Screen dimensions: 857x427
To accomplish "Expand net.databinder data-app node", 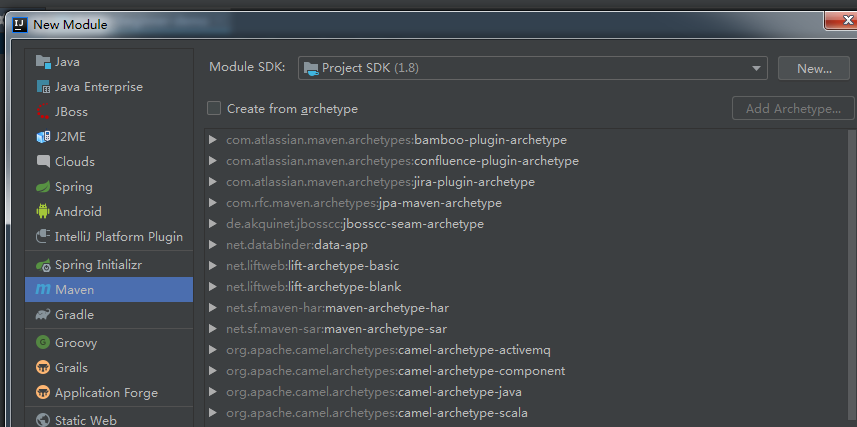I will 213,245.
